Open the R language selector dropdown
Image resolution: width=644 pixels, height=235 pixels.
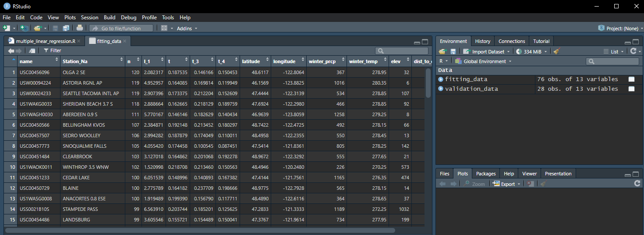(x=443, y=61)
